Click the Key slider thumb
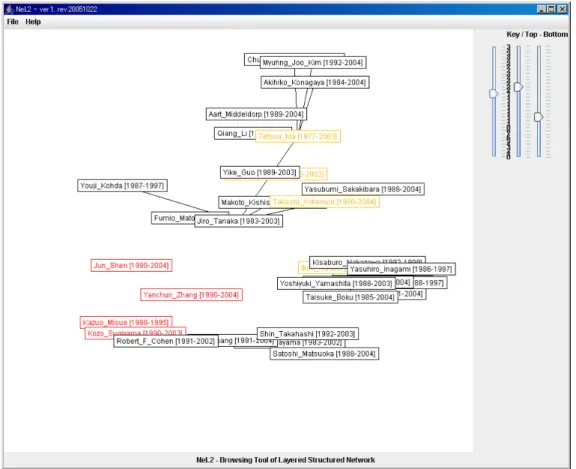The image size is (576, 469). click(x=494, y=94)
